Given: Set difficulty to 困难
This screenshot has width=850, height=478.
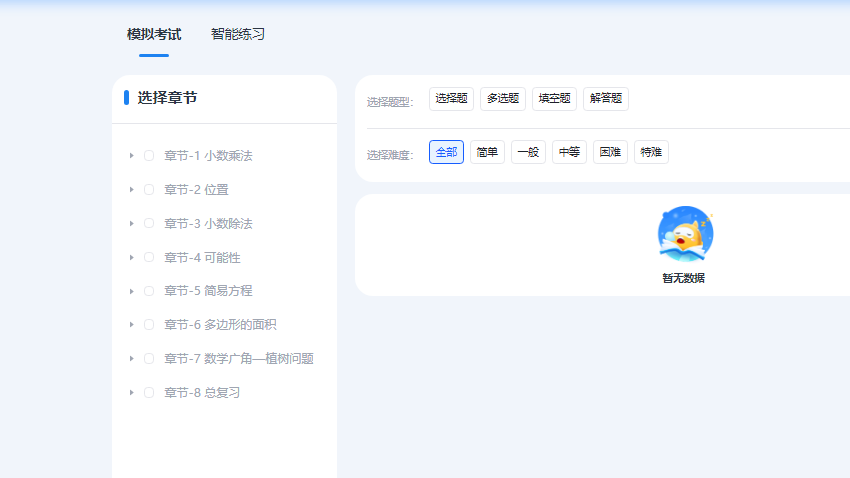Looking at the screenshot, I should [610, 152].
